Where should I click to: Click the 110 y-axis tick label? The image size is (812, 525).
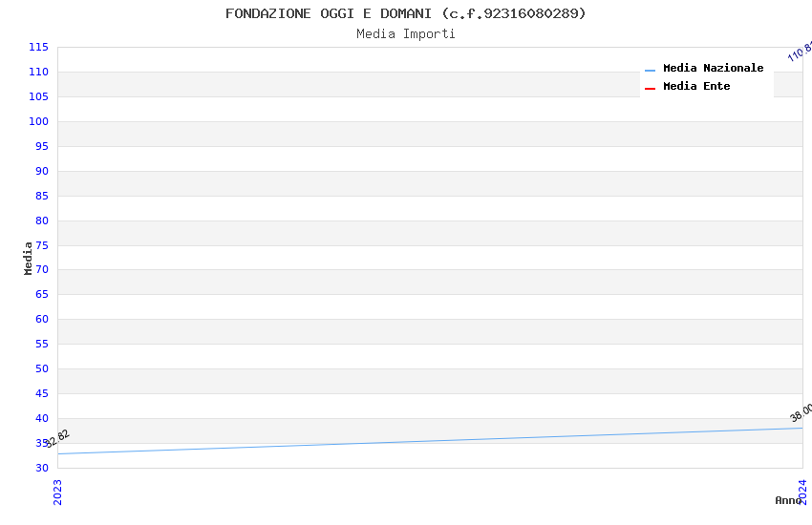pos(39,72)
